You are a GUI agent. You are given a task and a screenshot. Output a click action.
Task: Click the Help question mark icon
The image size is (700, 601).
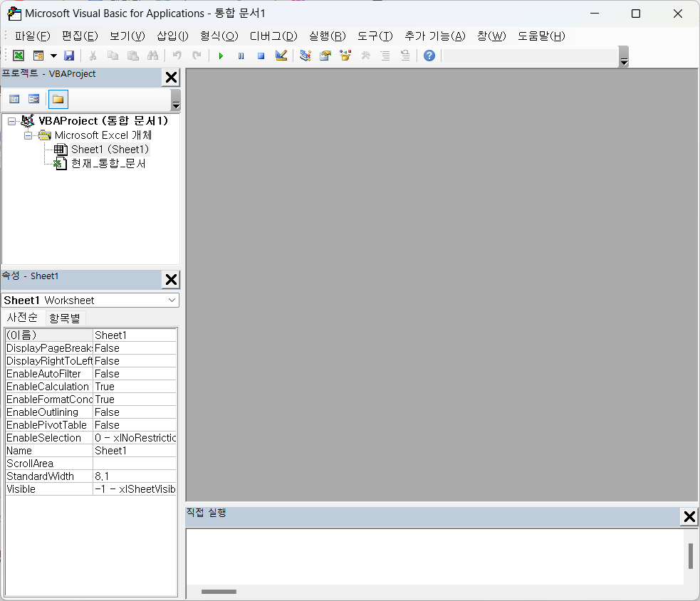tap(429, 56)
